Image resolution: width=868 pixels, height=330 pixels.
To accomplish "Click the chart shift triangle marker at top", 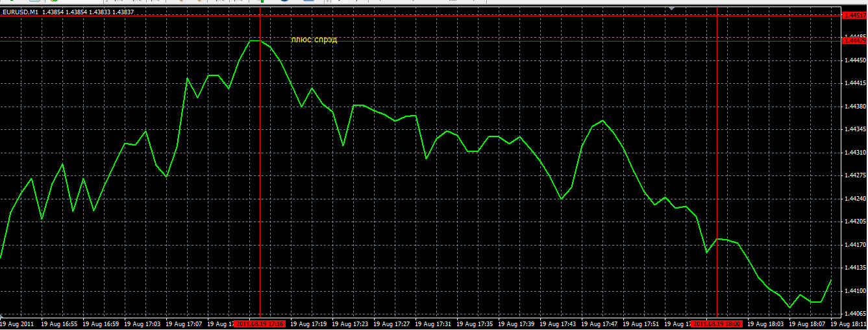I will click(x=672, y=9).
